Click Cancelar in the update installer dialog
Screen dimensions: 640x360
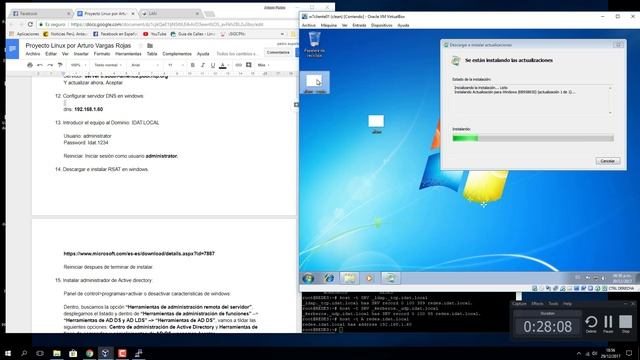coord(608,161)
